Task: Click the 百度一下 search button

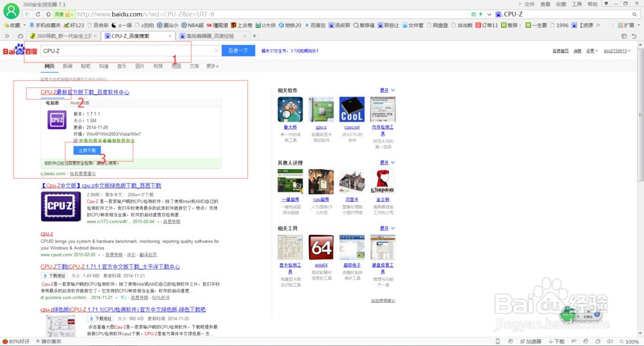Action: 238,51
